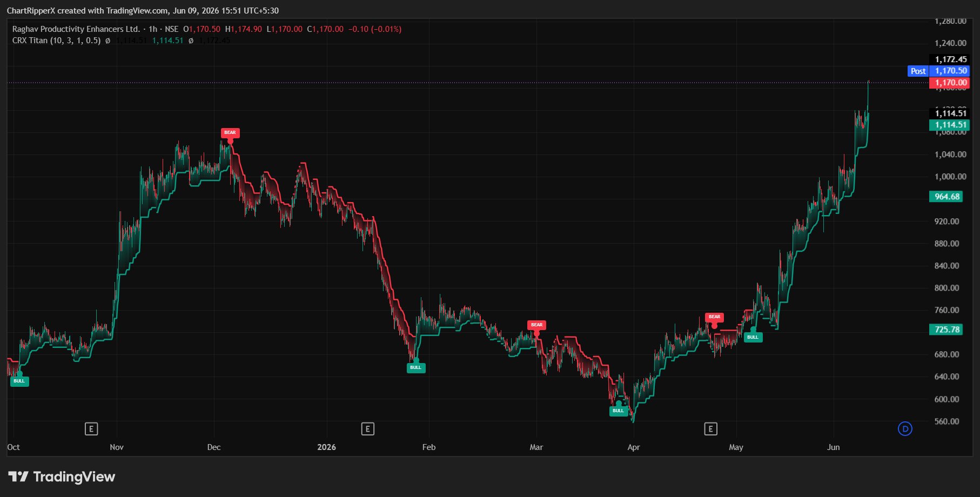980x497 pixels.
Task: Click the 840.00 price scale label
Action: click(947, 266)
